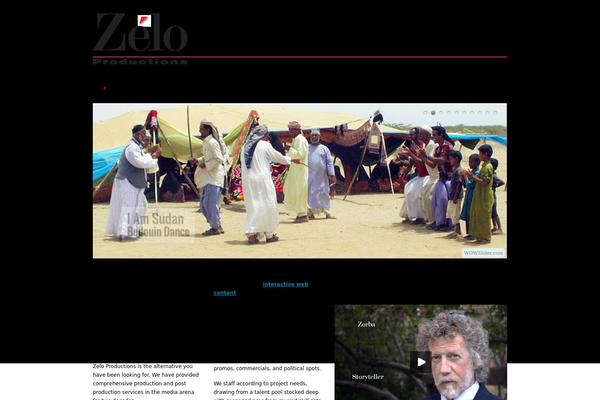Open the "interactive web" link
This screenshot has height=400, width=600.
click(285, 284)
